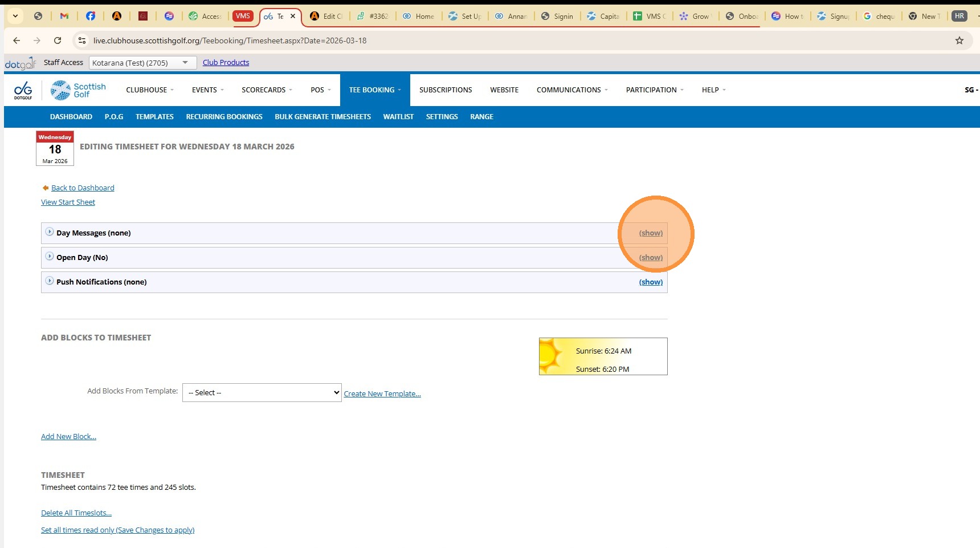Go back using the browser back arrow

click(x=17, y=40)
